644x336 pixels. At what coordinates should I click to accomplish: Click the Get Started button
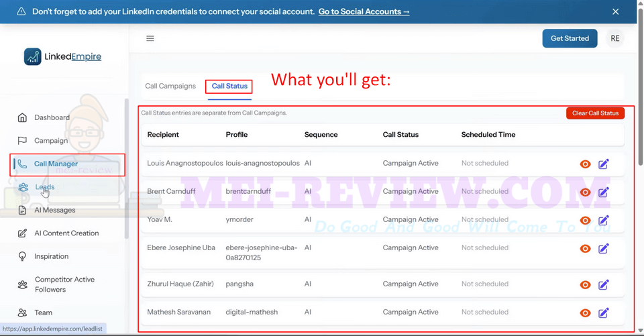pos(570,38)
